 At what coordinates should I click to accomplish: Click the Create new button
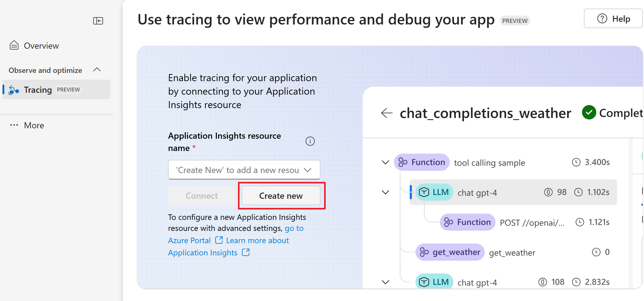pos(281,196)
